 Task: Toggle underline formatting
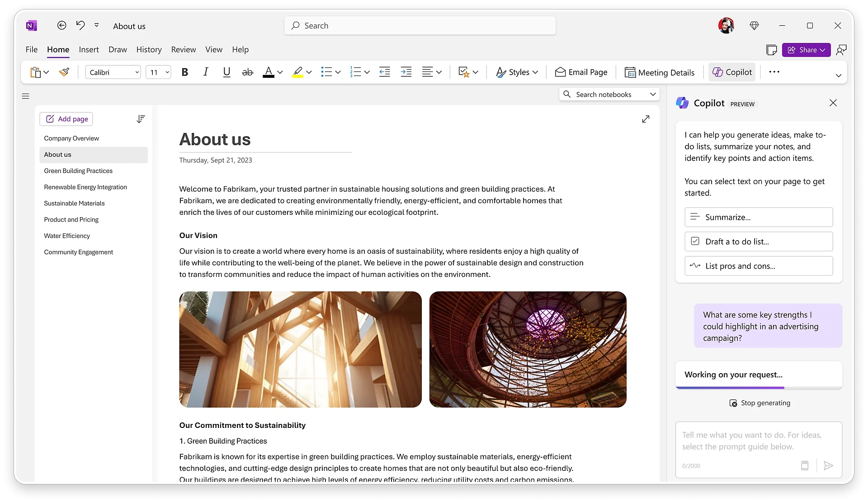click(226, 72)
